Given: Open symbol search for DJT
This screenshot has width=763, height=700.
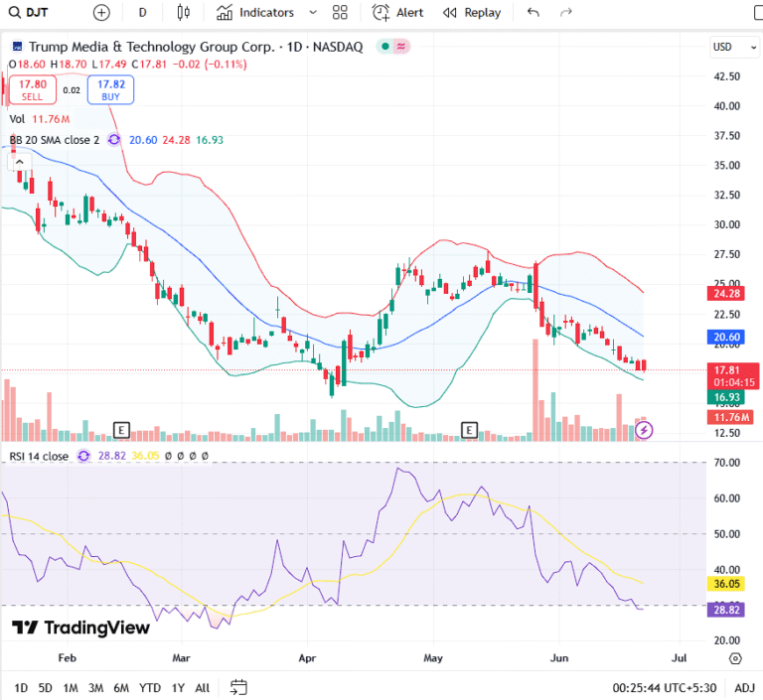Looking at the screenshot, I should tap(29, 12).
